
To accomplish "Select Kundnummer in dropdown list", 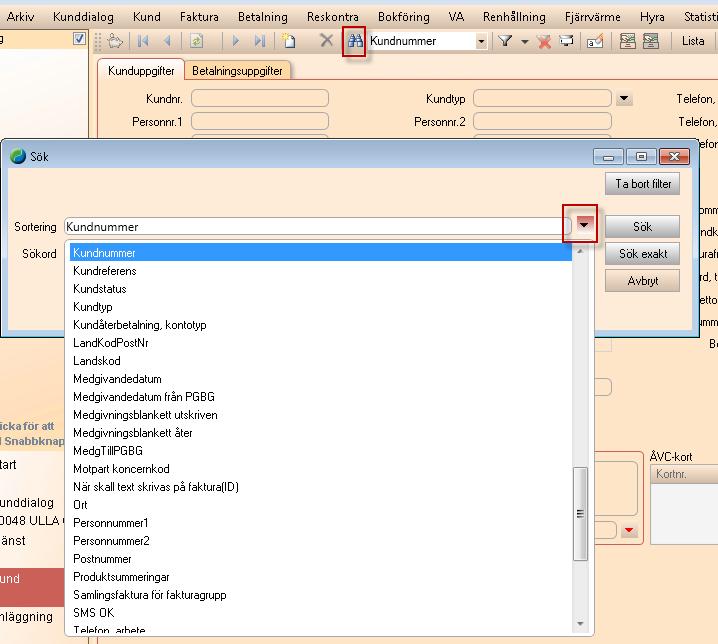I will coord(321,253).
